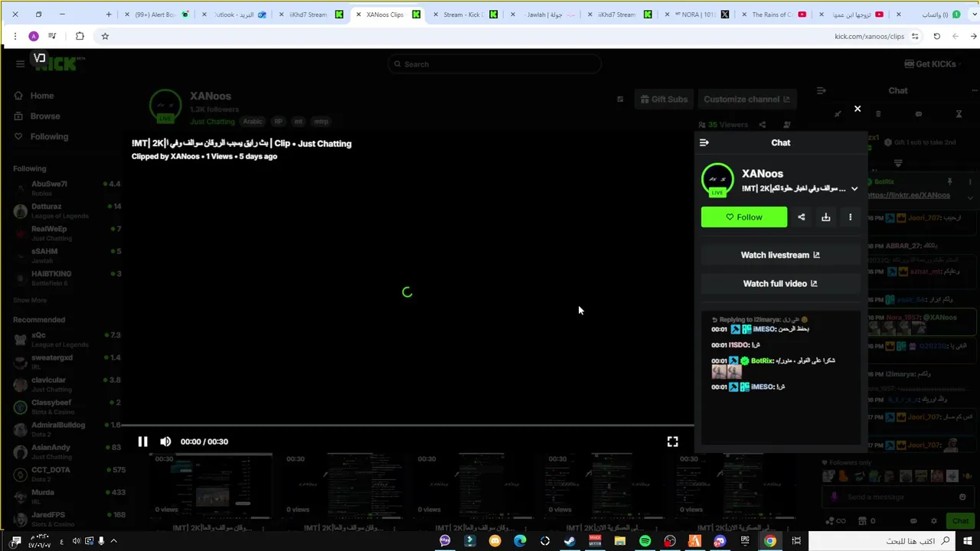Open the Chrome profile avatar
This screenshot has width=980, height=551.
click(x=34, y=36)
